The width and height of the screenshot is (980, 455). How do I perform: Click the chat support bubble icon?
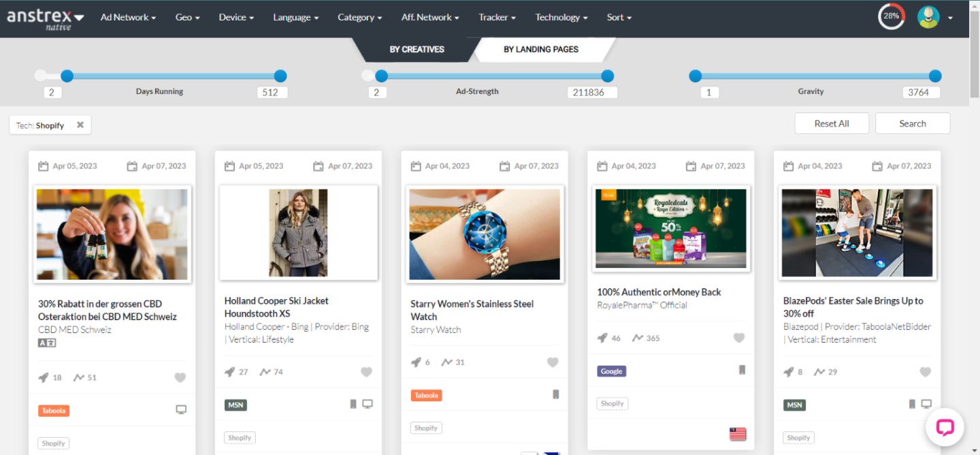coord(945,427)
